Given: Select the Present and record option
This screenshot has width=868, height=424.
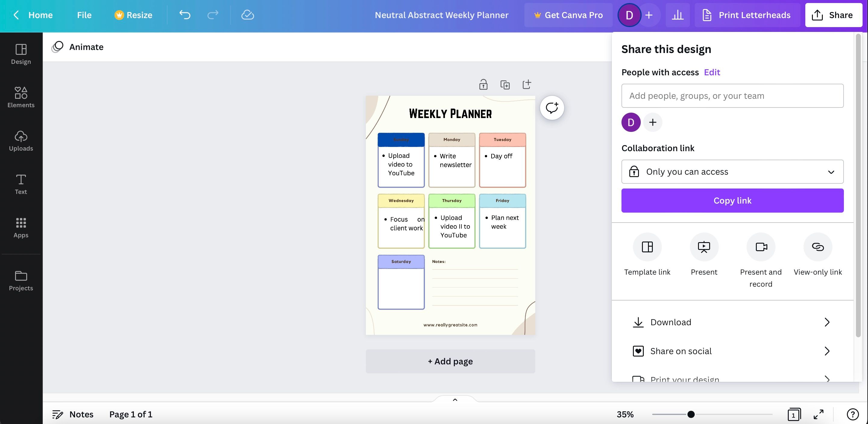Looking at the screenshot, I should (x=760, y=247).
